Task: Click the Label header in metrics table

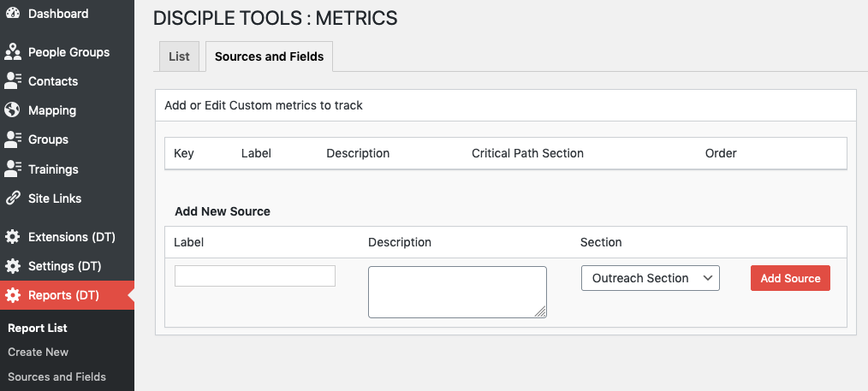Action: coord(256,153)
